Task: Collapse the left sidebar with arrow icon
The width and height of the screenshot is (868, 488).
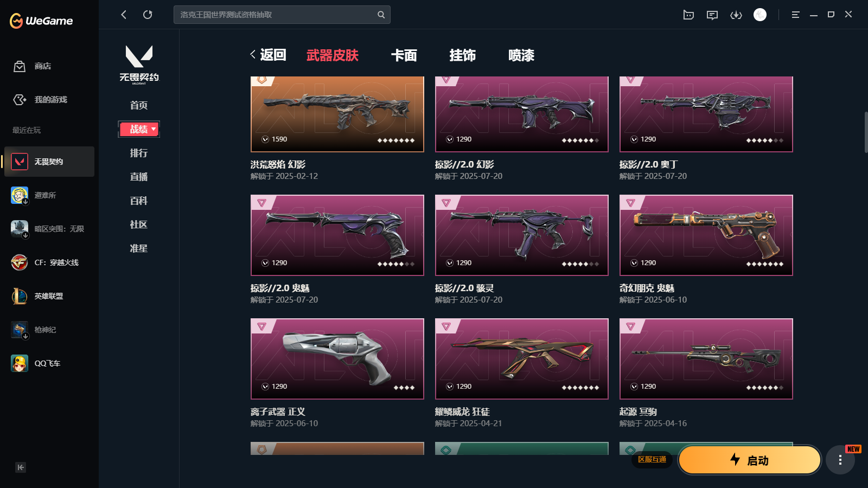Action: click(x=21, y=467)
